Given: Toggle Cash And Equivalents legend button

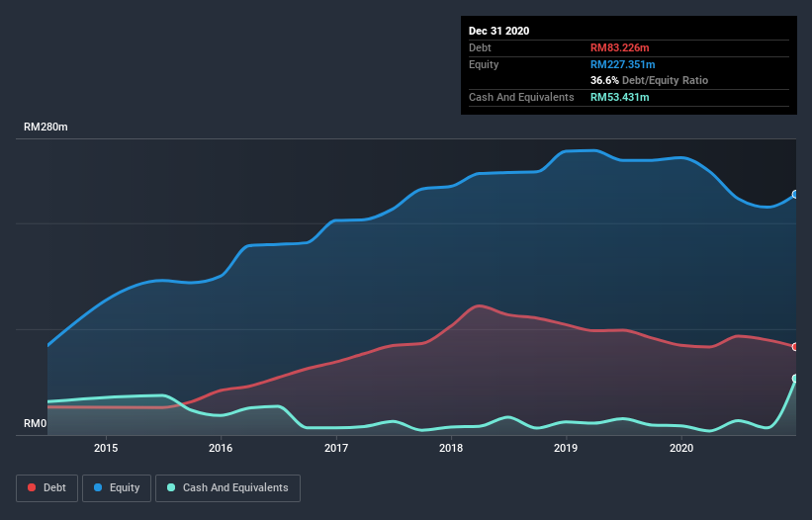Looking at the screenshot, I should pyautogui.click(x=227, y=488).
